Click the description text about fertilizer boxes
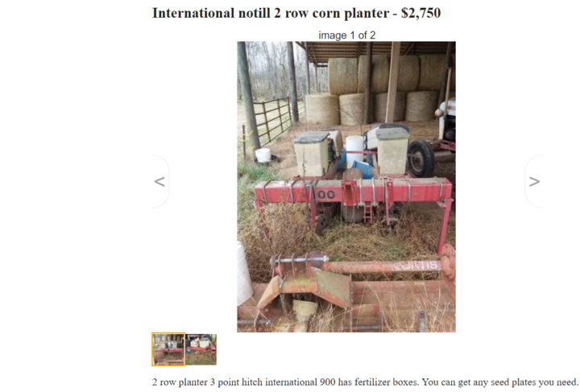Viewport: 580px width, 392px height. (x=364, y=382)
